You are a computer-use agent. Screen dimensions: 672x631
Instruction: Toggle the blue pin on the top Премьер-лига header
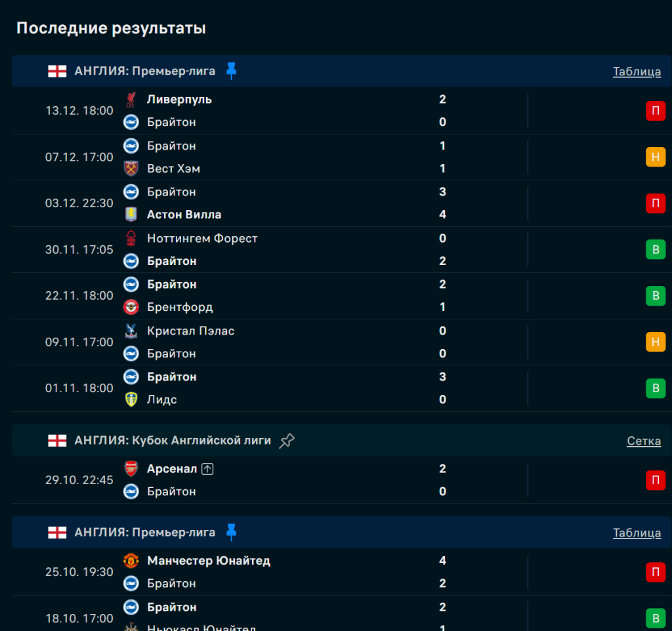point(231,71)
